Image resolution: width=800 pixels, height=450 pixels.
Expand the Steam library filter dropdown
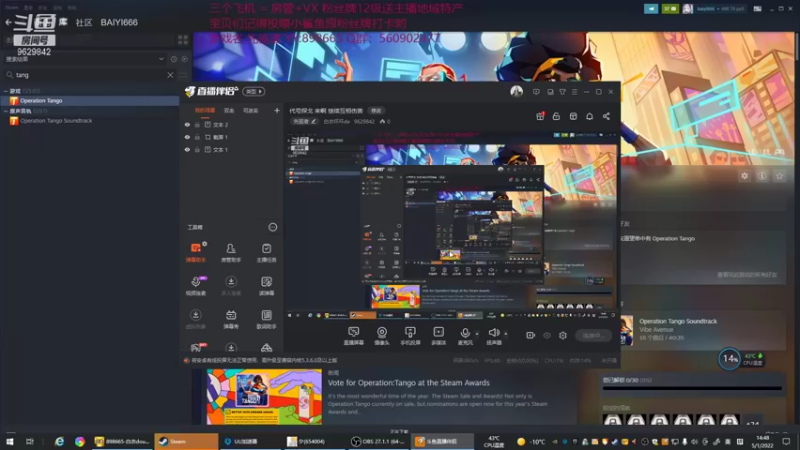point(161,59)
